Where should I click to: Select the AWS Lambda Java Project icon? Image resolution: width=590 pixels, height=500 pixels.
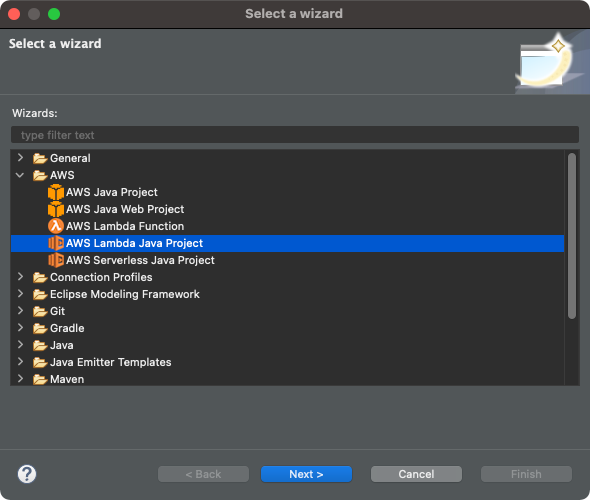(56, 243)
